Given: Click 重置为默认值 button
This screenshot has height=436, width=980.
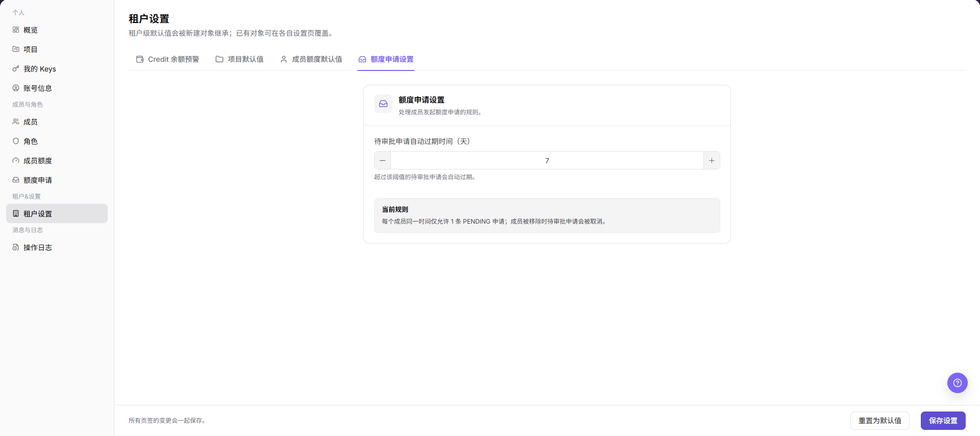Looking at the screenshot, I should [x=880, y=421].
